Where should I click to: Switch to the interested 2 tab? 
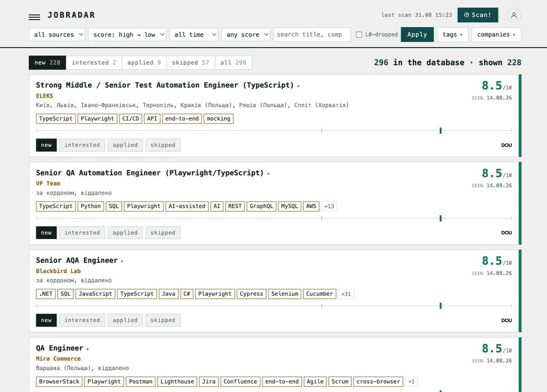[x=94, y=63]
